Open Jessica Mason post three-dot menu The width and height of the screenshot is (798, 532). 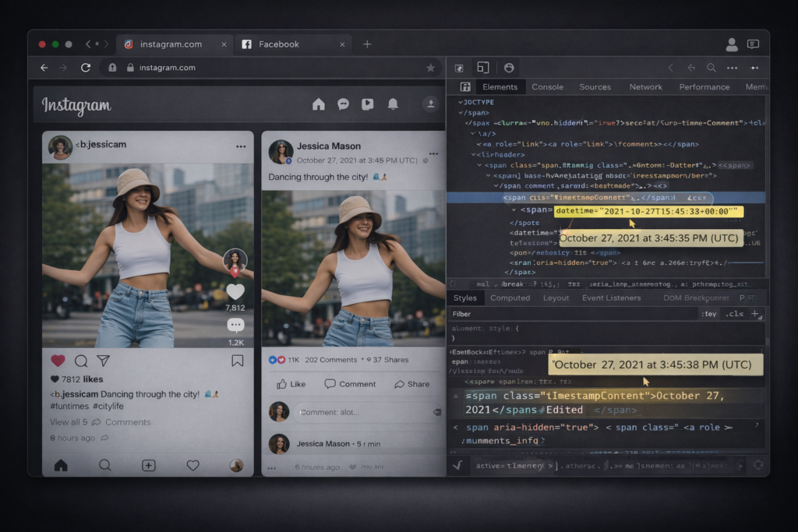433,146
